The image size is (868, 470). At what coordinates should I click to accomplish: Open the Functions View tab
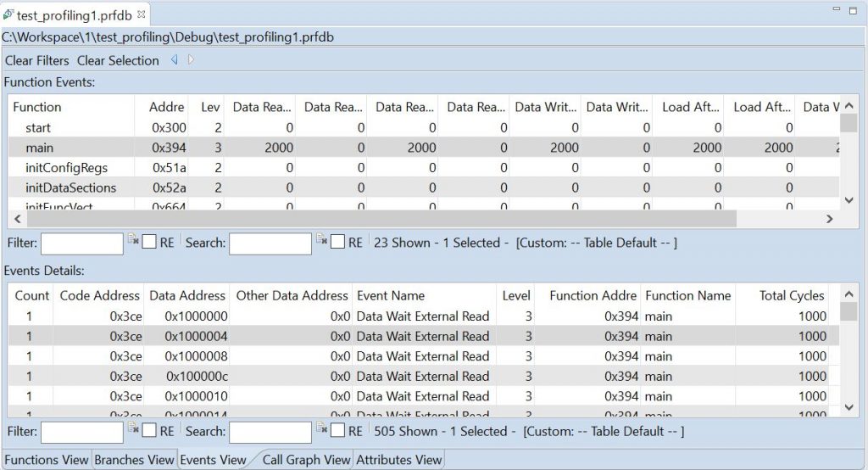47,460
